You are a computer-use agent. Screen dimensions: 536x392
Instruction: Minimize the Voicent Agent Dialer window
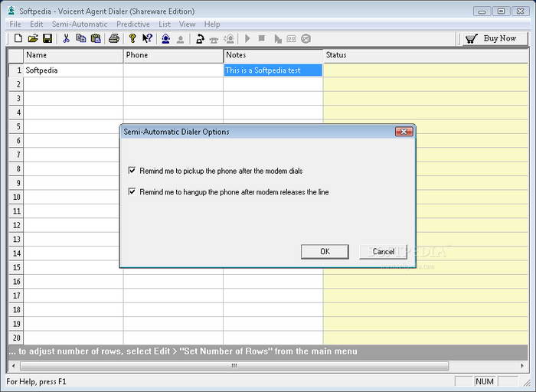482,11
